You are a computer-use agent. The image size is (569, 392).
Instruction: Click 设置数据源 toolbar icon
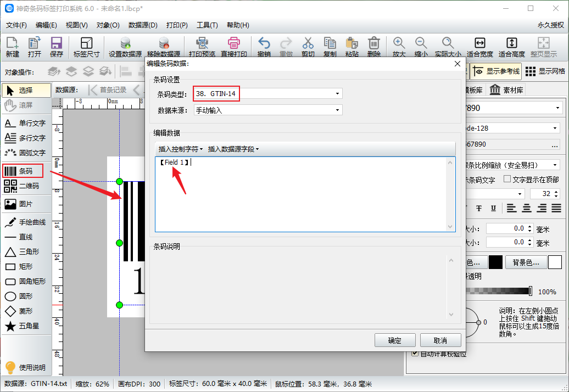[125, 47]
